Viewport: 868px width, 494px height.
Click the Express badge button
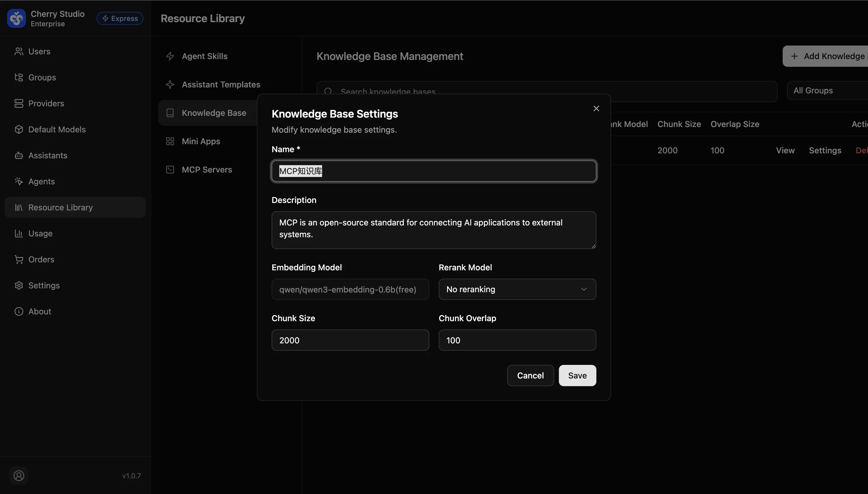point(120,18)
